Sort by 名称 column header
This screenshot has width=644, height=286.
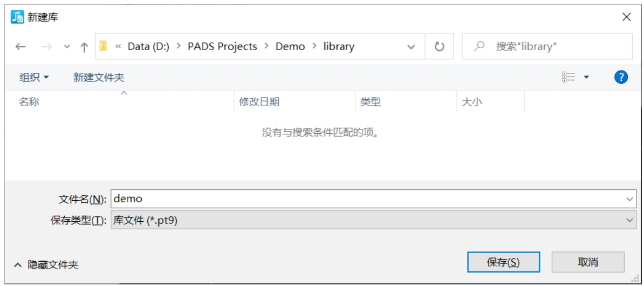119,101
